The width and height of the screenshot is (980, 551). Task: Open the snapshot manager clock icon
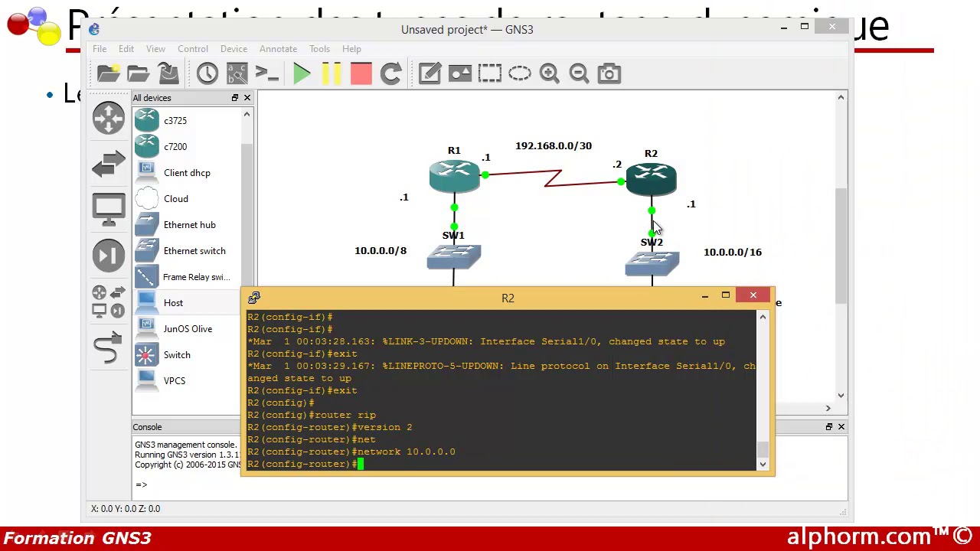[207, 73]
